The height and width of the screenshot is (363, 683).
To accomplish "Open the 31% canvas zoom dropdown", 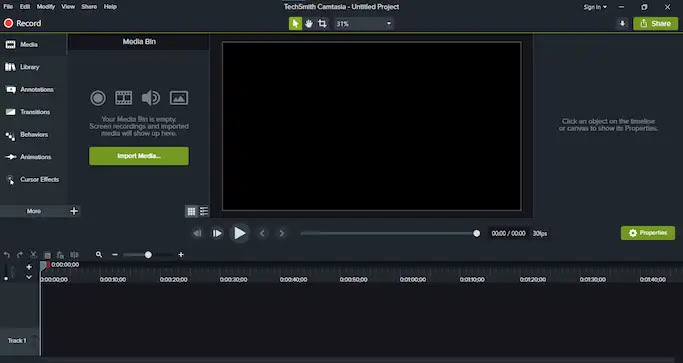I will 364,24.
